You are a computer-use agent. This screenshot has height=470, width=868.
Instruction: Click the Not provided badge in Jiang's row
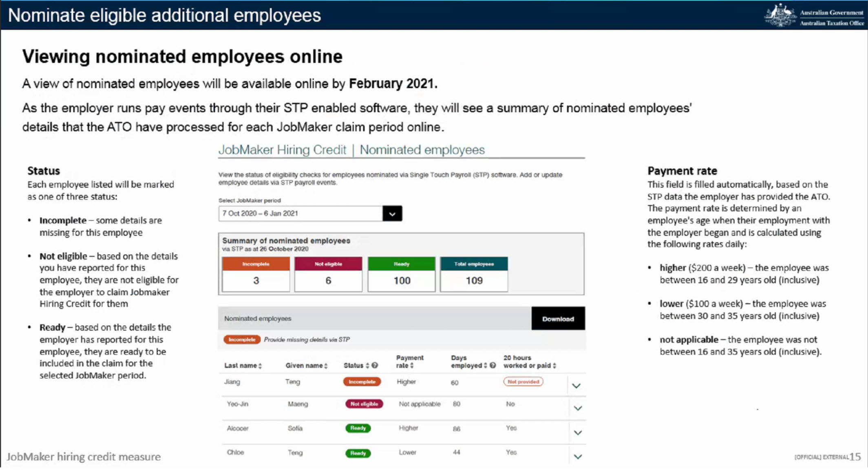point(523,382)
